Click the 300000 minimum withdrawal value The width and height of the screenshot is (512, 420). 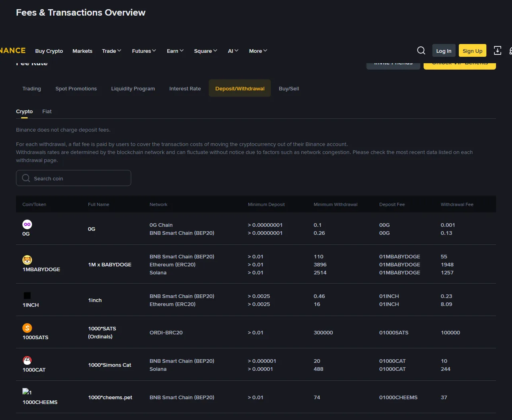click(323, 332)
